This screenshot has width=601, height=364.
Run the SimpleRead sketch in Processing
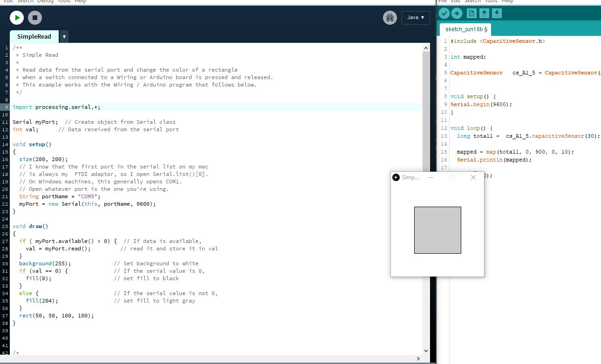[x=17, y=18]
